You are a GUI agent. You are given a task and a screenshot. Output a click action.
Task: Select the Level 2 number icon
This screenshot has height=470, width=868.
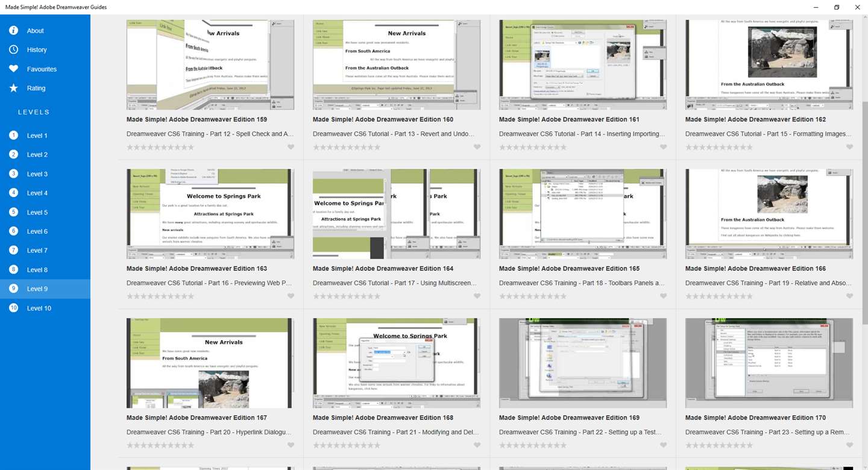(x=14, y=154)
